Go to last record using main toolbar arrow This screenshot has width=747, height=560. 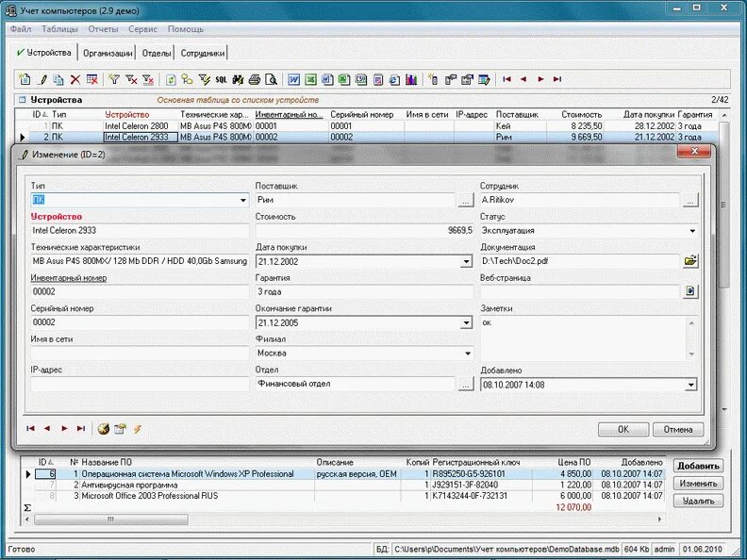click(x=557, y=79)
